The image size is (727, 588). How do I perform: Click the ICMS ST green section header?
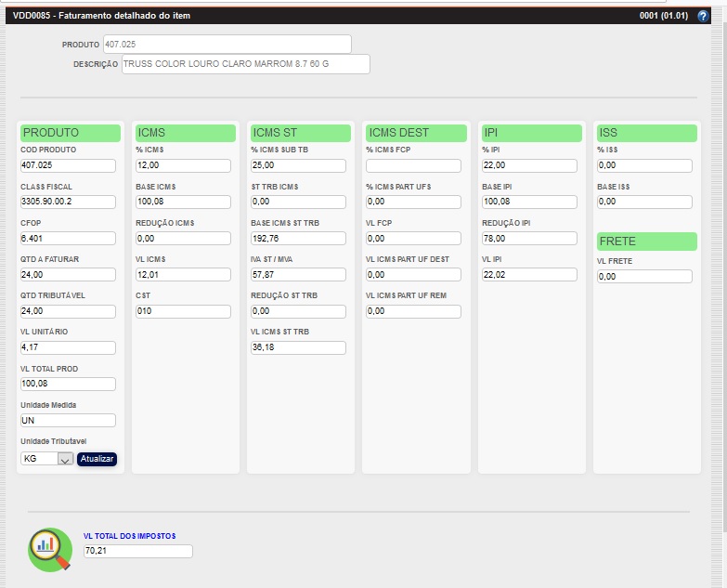click(301, 133)
